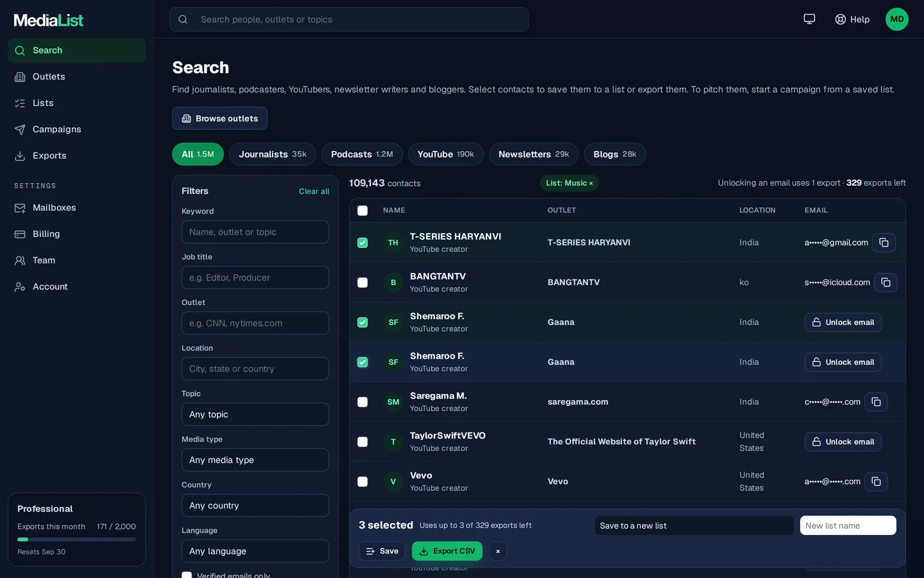The width and height of the screenshot is (924, 578).
Task: Select the YouTube tab
Action: [446, 154]
